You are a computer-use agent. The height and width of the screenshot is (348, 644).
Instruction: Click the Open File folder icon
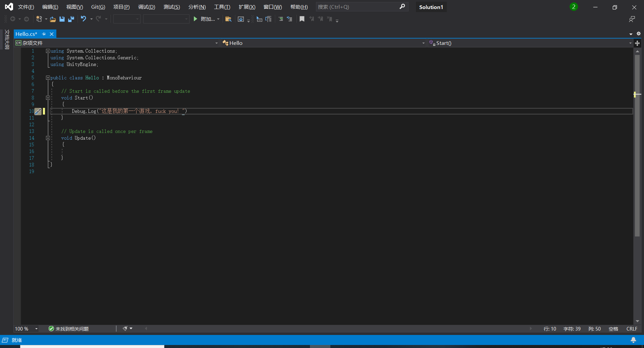click(x=53, y=19)
